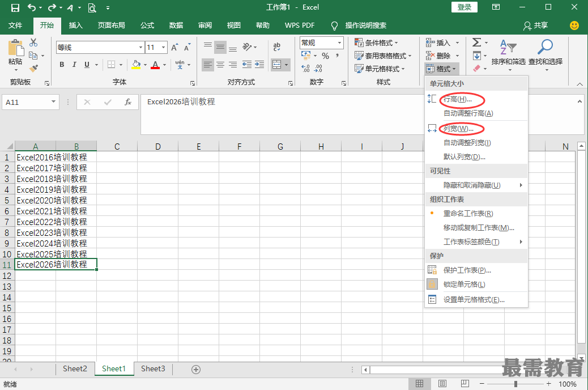
Task: Insert an AutoSum formula
Action: (x=476, y=43)
